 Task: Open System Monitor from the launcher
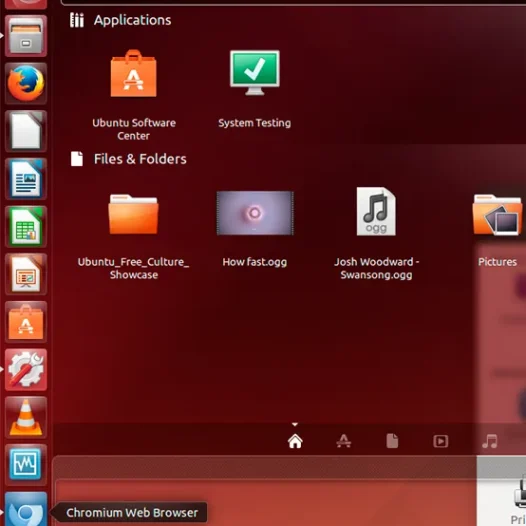(26, 465)
